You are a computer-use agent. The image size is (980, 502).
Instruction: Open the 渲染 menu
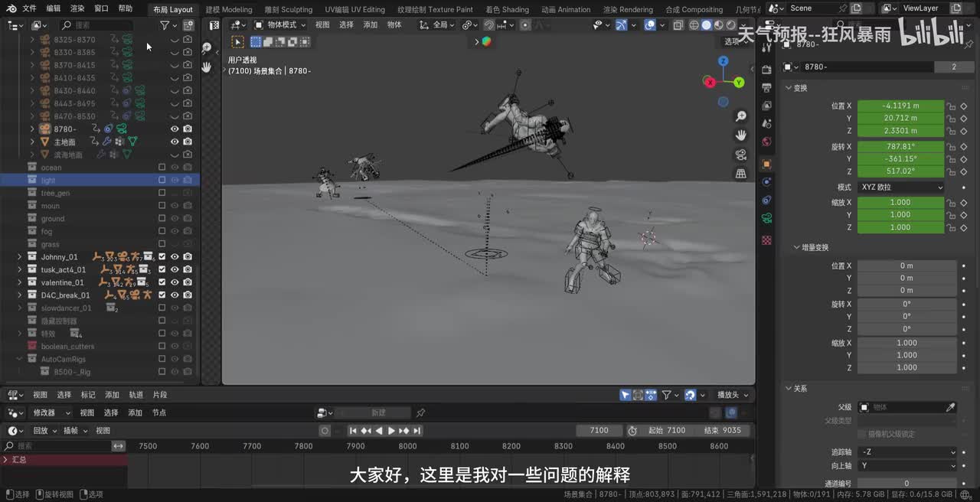point(77,8)
